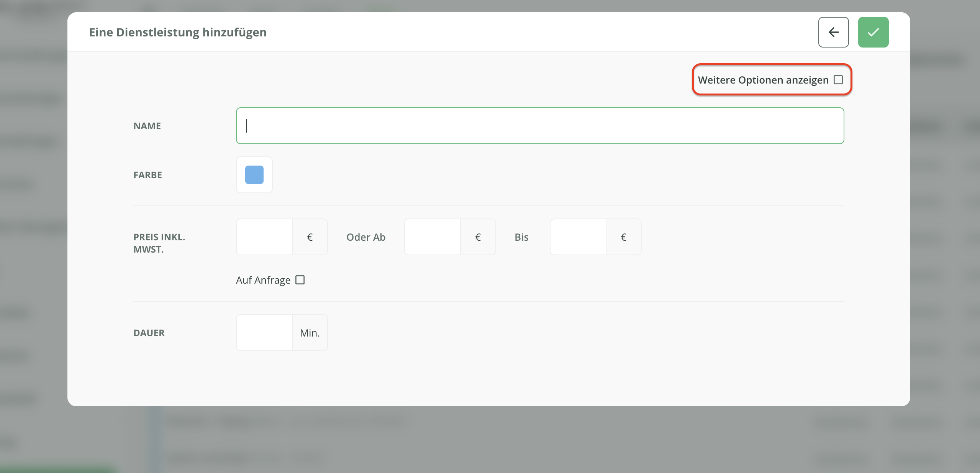980x473 pixels.
Task: Click the DAUER label
Action: point(149,333)
